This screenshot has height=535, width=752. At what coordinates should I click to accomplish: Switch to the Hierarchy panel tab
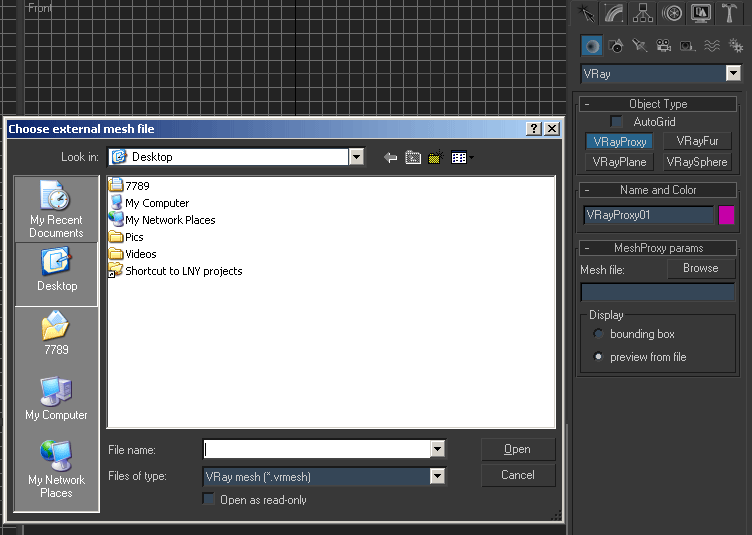pos(643,13)
